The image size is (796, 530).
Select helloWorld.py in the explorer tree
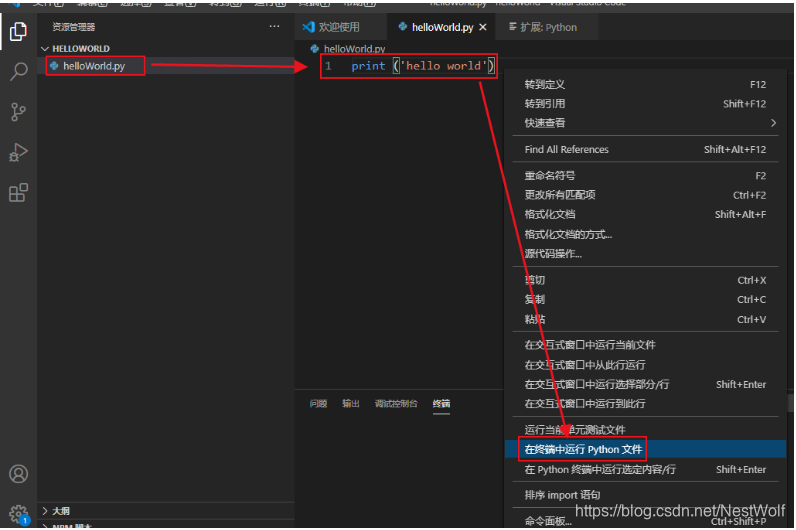(x=165, y=66)
